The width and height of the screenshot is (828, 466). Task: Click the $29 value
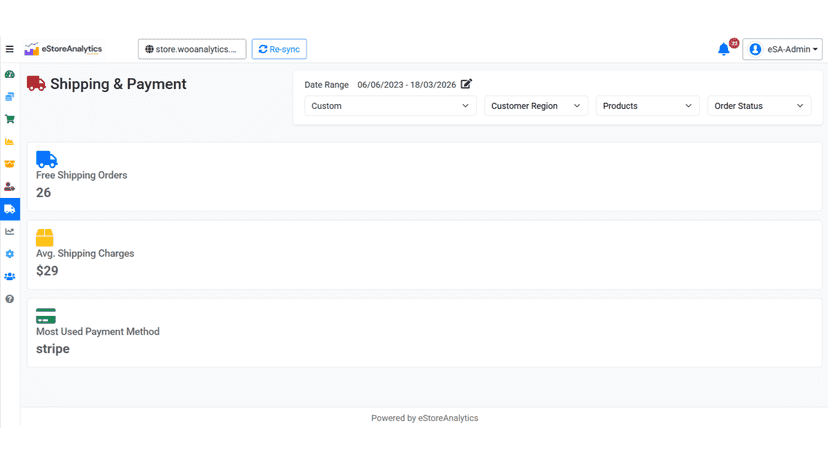tap(47, 271)
